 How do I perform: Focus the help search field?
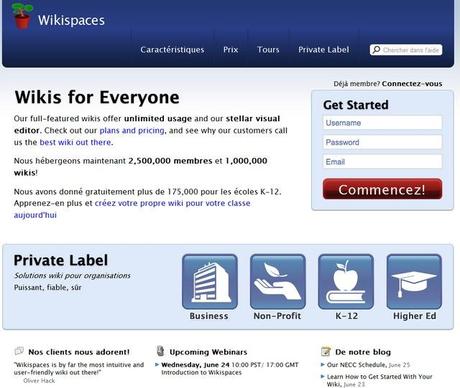(406, 50)
